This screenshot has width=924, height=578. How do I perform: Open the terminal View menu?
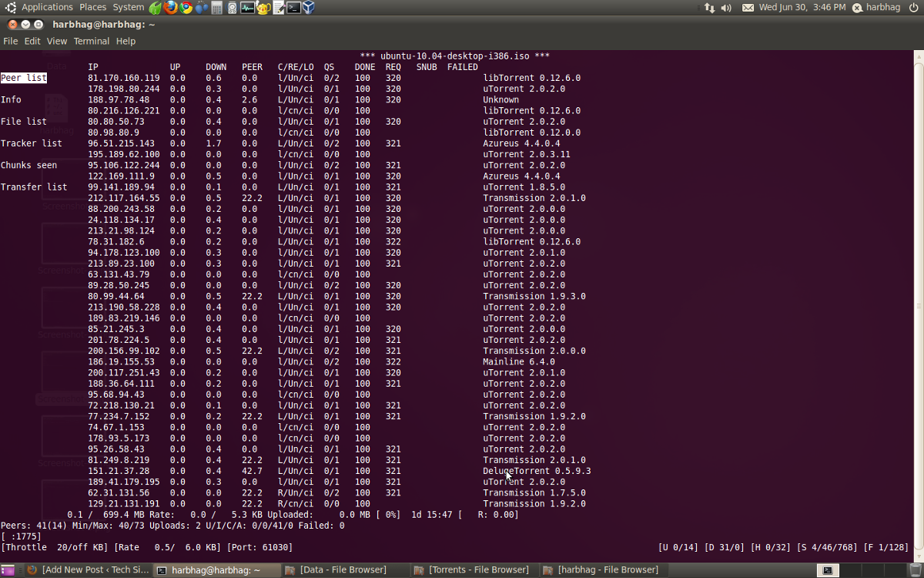56,41
